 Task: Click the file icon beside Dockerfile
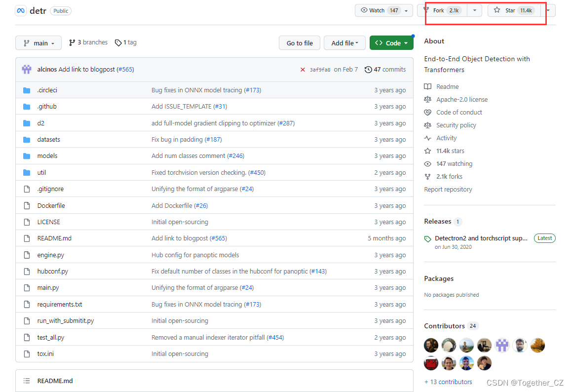pos(27,205)
